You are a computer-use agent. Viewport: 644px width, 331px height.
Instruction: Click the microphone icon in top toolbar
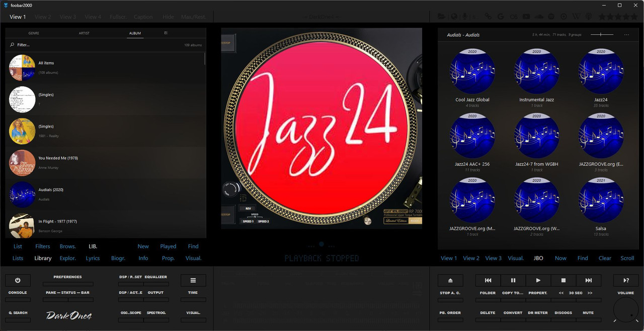(465, 17)
